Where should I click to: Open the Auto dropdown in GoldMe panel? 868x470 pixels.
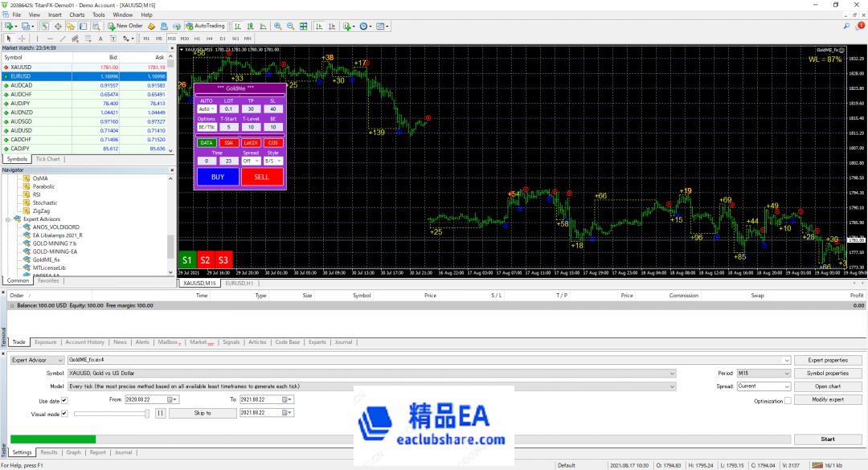pyautogui.click(x=207, y=109)
